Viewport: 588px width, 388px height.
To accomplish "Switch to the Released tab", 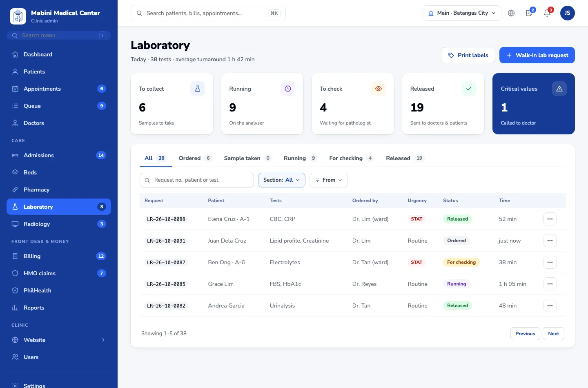I will tap(405, 158).
